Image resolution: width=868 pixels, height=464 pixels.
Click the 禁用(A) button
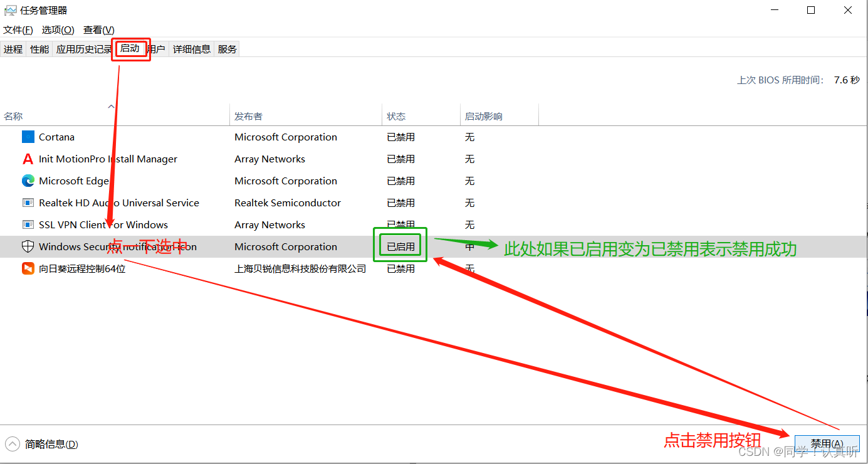[827, 443]
